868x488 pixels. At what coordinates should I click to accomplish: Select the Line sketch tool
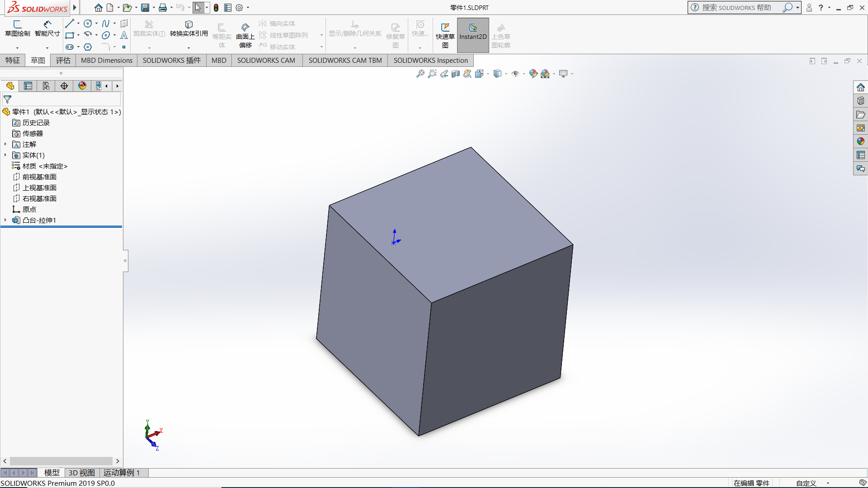click(x=69, y=23)
